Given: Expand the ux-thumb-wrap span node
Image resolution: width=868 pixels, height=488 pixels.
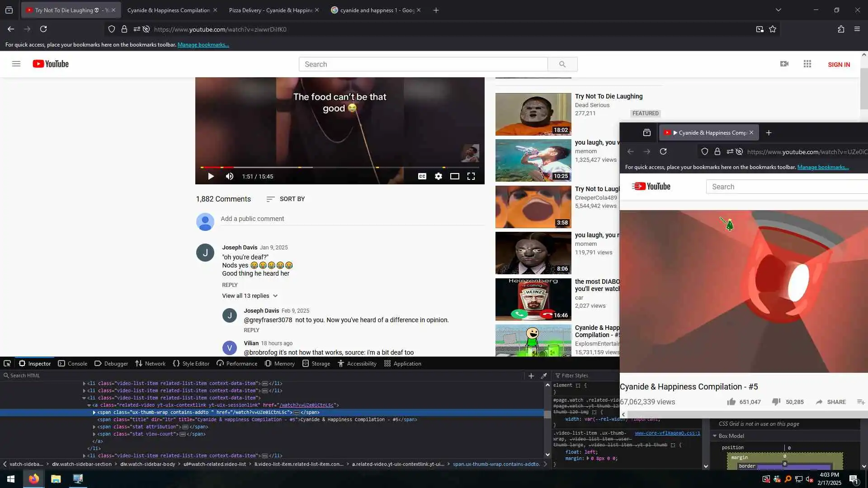Looking at the screenshot, I should point(94,413).
